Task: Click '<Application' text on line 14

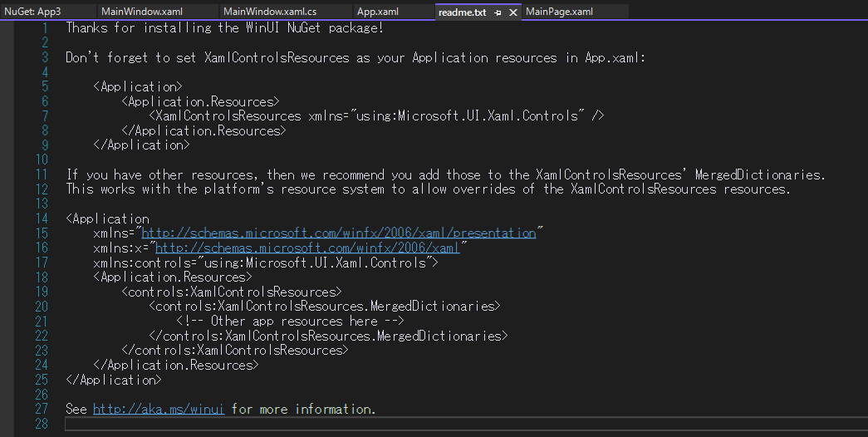Action: coord(107,218)
